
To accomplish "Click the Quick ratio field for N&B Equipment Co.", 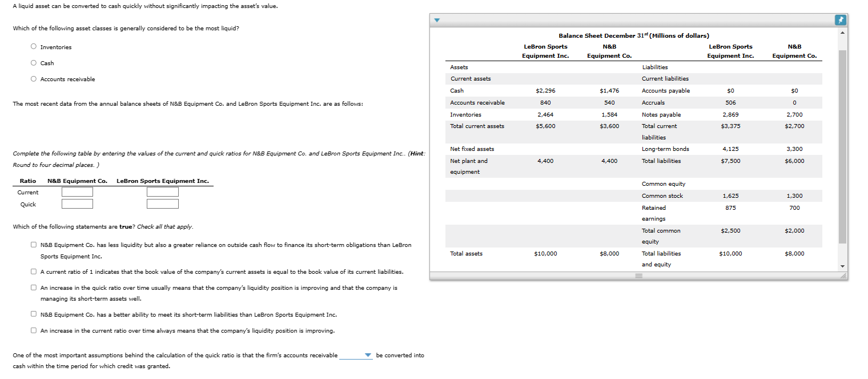I will click(77, 204).
